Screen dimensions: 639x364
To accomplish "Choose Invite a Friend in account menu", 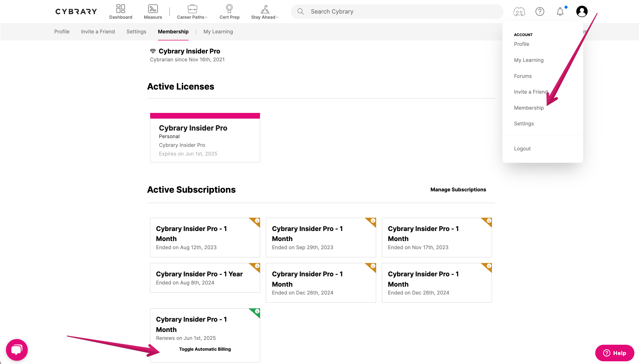I will click(x=531, y=92).
